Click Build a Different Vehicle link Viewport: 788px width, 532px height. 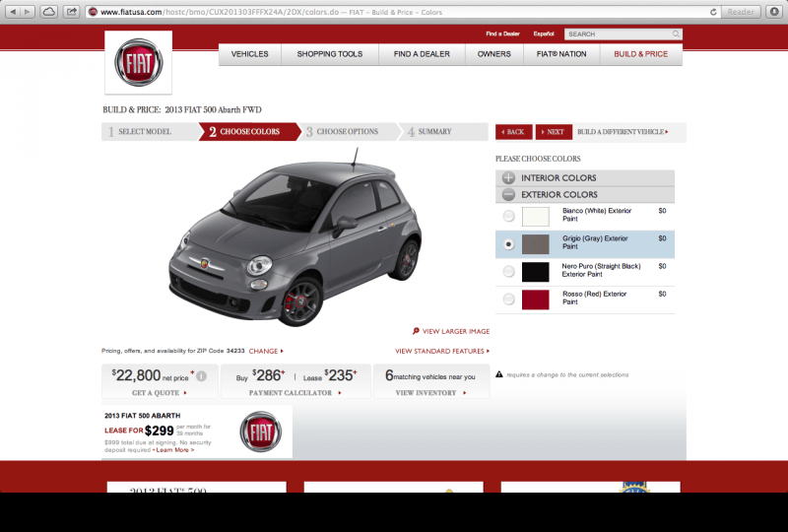pos(623,132)
